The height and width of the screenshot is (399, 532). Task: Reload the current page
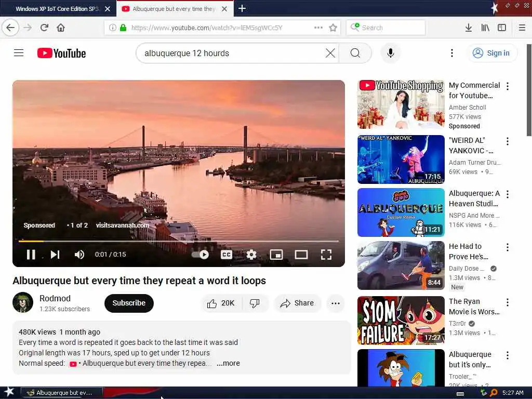(x=44, y=28)
